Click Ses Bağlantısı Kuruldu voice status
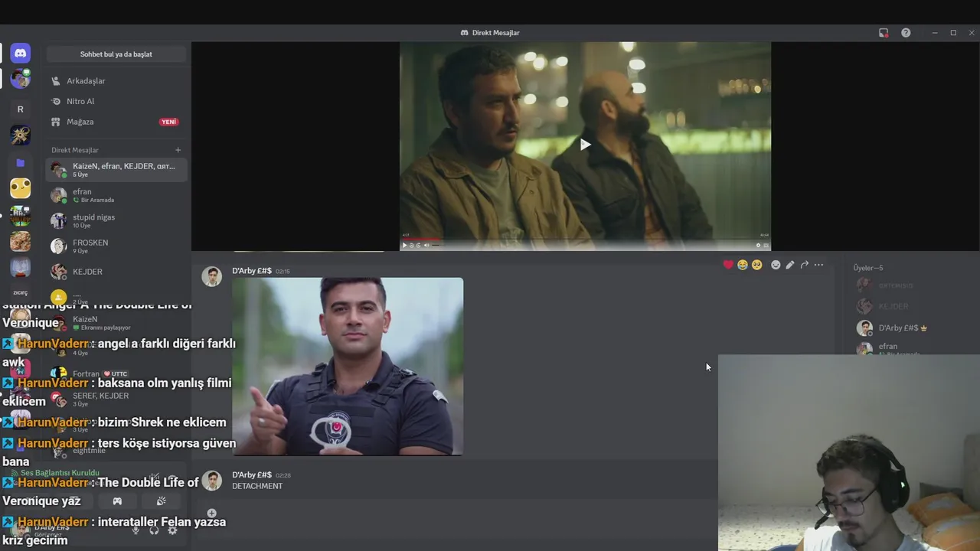The width and height of the screenshot is (980, 551). point(59,473)
